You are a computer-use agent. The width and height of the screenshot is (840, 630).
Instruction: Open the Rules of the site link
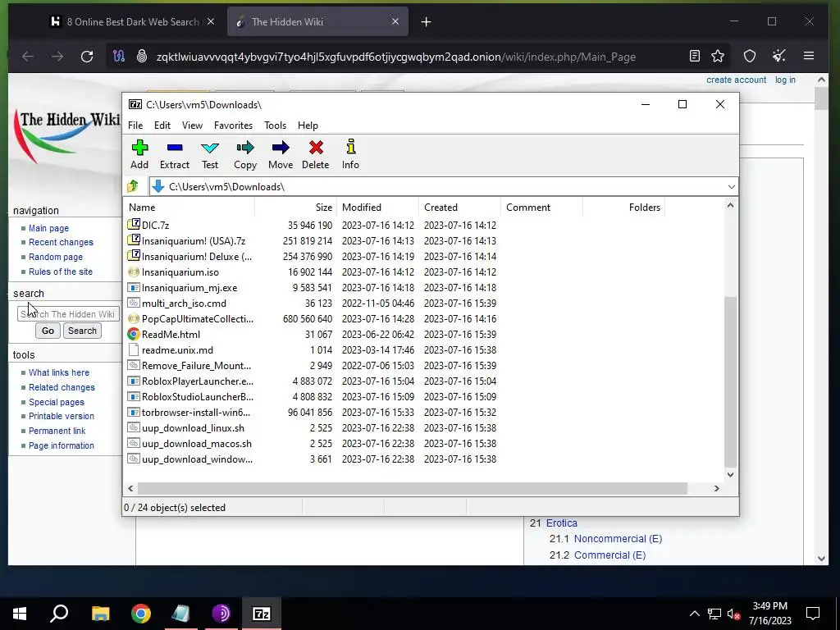[61, 272]
